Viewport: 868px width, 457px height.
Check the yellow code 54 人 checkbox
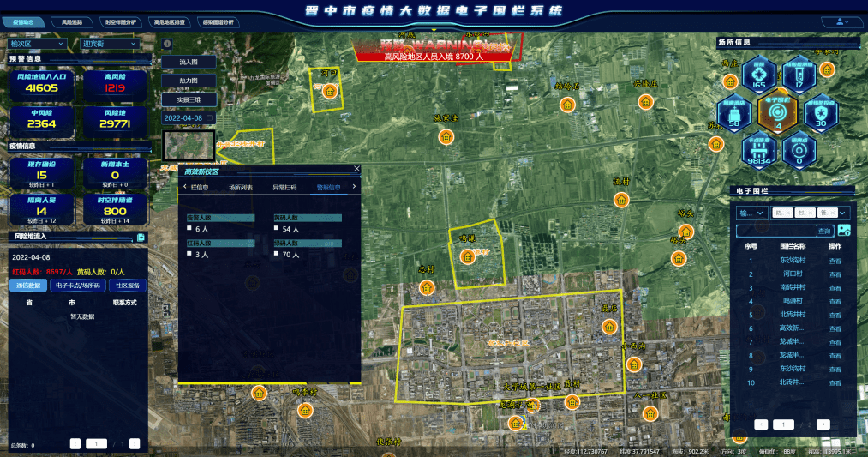(x=276, y=230)
